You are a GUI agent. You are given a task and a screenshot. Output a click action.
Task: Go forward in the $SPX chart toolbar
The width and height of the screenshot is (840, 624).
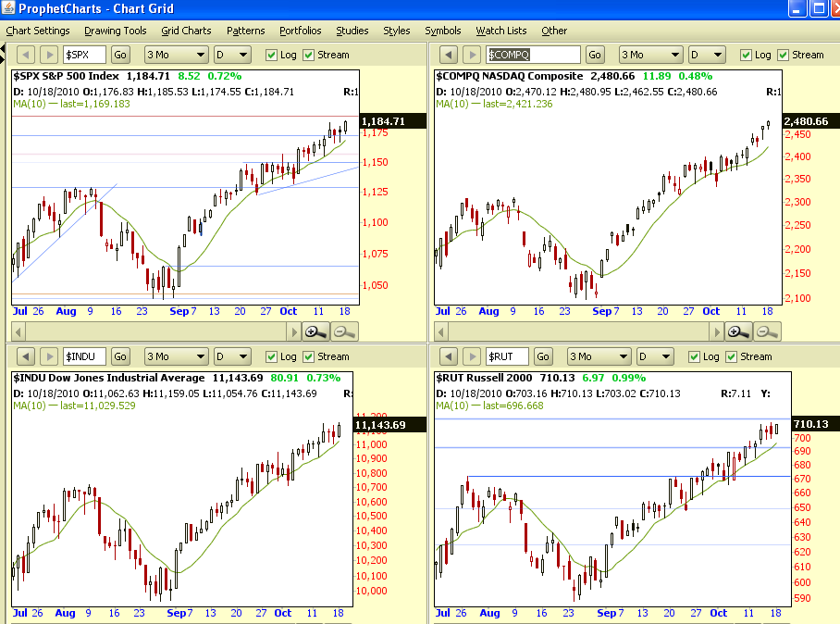pyautogui.click(x=49, y=55)
